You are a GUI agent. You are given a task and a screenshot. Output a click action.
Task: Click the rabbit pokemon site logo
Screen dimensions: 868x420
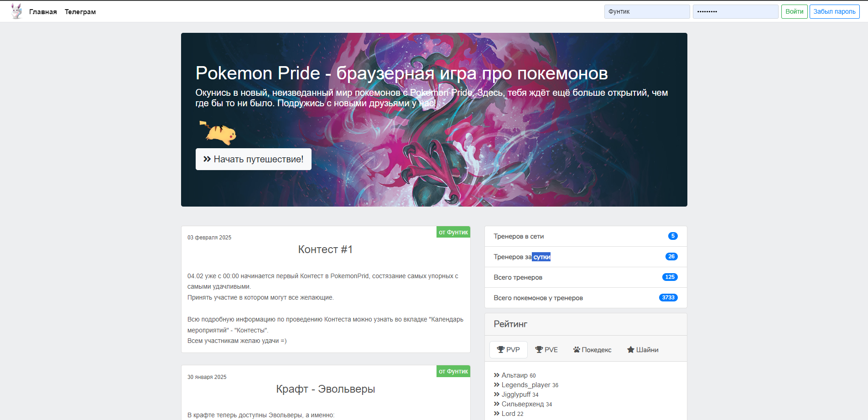(16, 11)
